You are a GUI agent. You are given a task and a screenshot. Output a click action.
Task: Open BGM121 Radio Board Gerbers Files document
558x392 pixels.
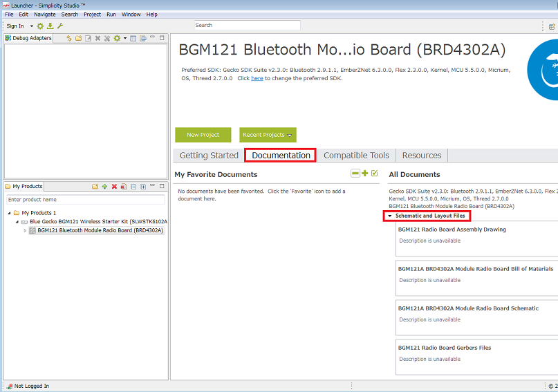(445, 348)
